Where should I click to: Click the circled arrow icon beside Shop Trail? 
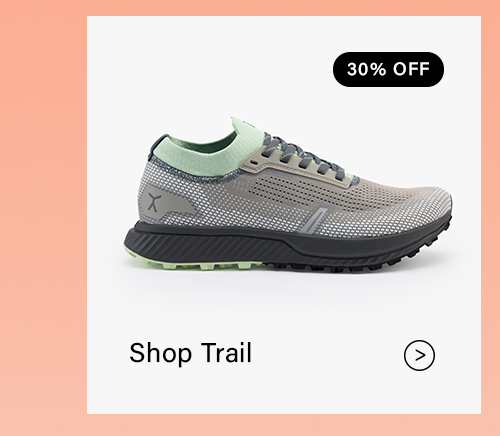click(419, 355)
